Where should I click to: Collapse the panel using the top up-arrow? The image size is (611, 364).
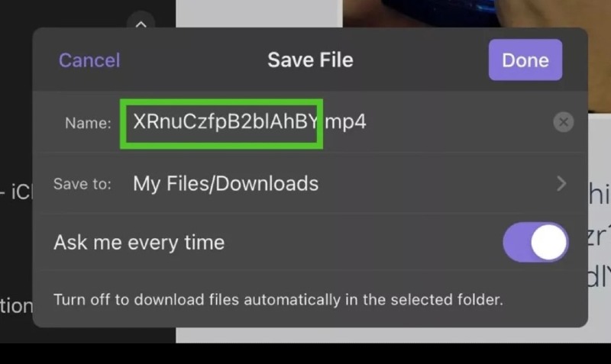coord(141,23)
